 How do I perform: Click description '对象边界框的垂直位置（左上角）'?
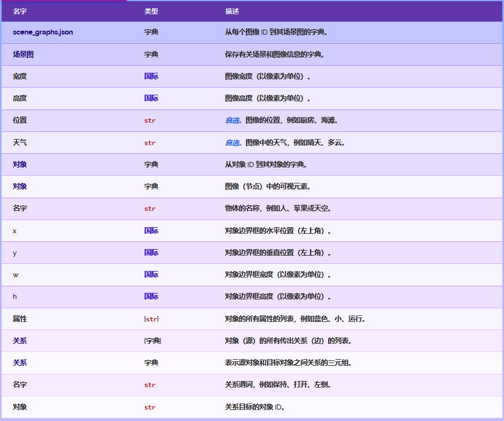coord(278,252)
